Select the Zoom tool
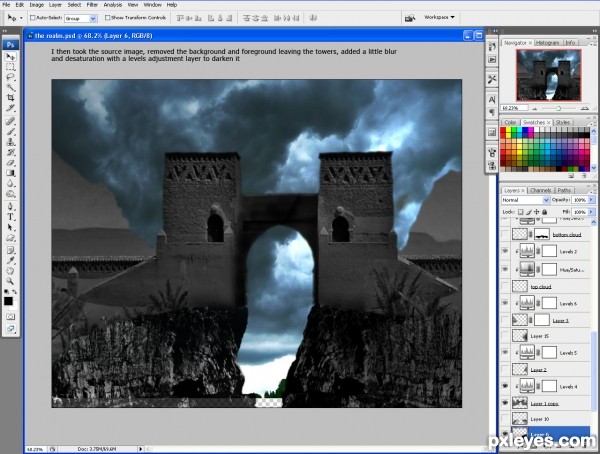This screenshot has height=454, width=600. coord(10,281)
